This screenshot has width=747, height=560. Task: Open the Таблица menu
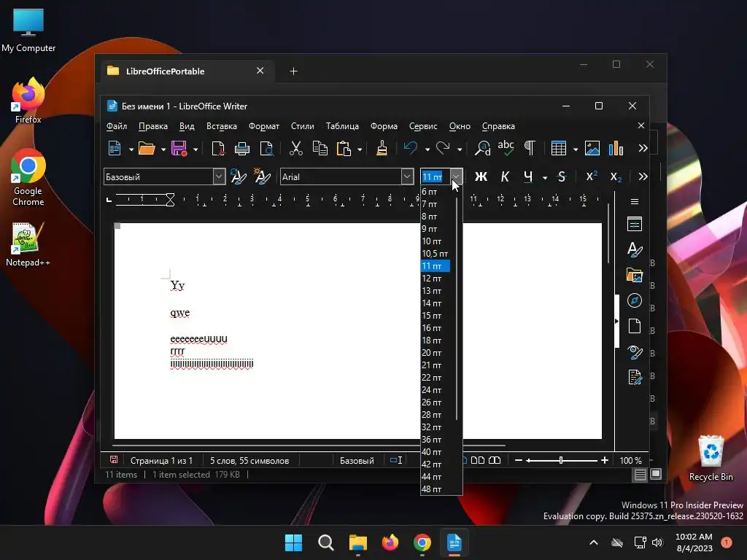tap(342, 126)
